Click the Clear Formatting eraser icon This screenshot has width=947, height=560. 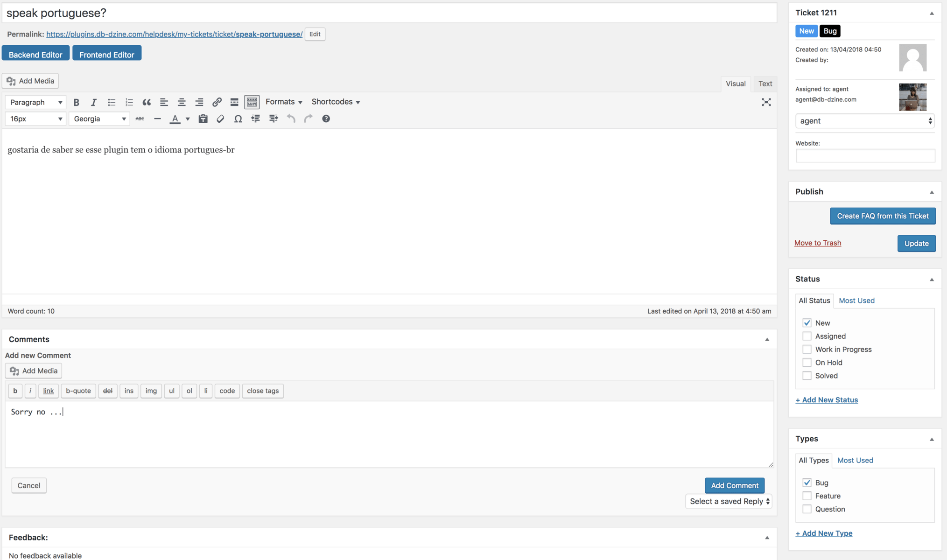pyautogui.click(x=220, y=119)
